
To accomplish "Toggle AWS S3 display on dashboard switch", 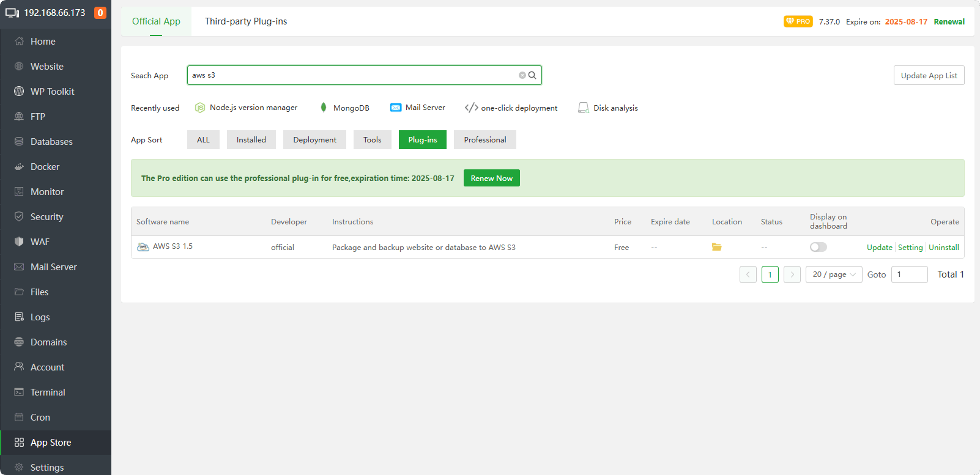I will click(819, 247).
